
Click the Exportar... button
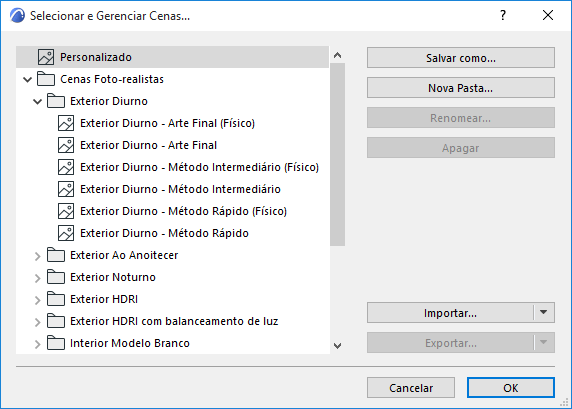pos(450,343)
